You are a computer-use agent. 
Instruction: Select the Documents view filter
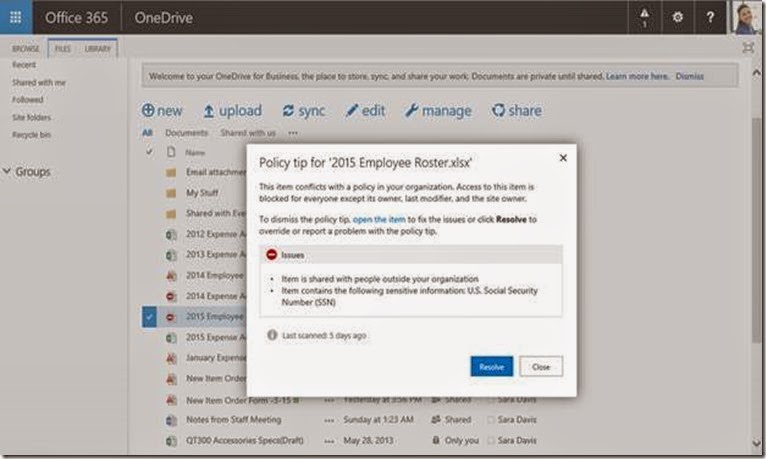(x=186, y=133)
